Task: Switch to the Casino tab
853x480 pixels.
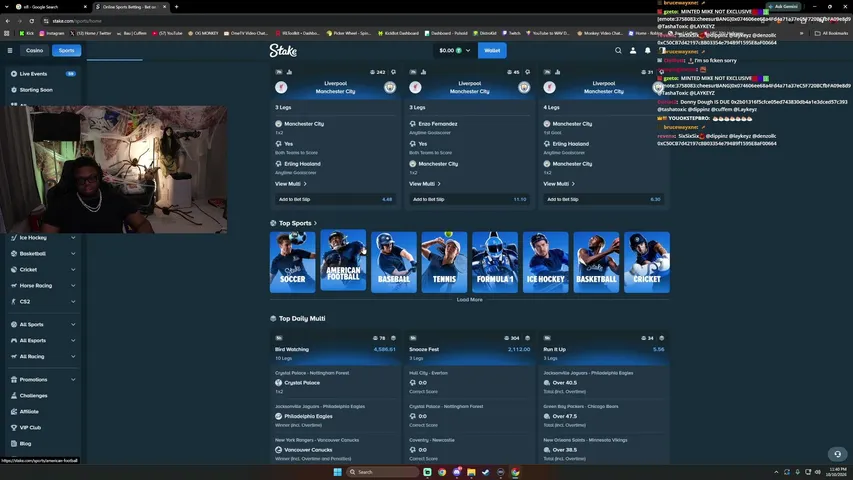Action: 34,51
